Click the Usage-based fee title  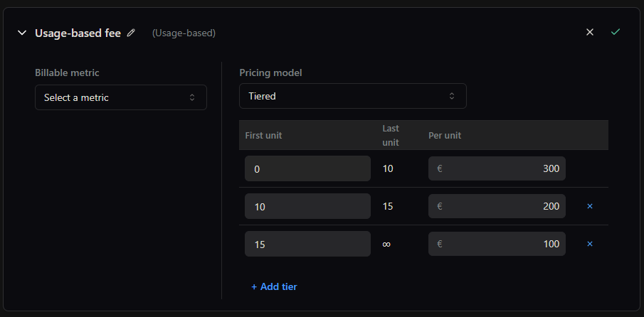point(78,33)
